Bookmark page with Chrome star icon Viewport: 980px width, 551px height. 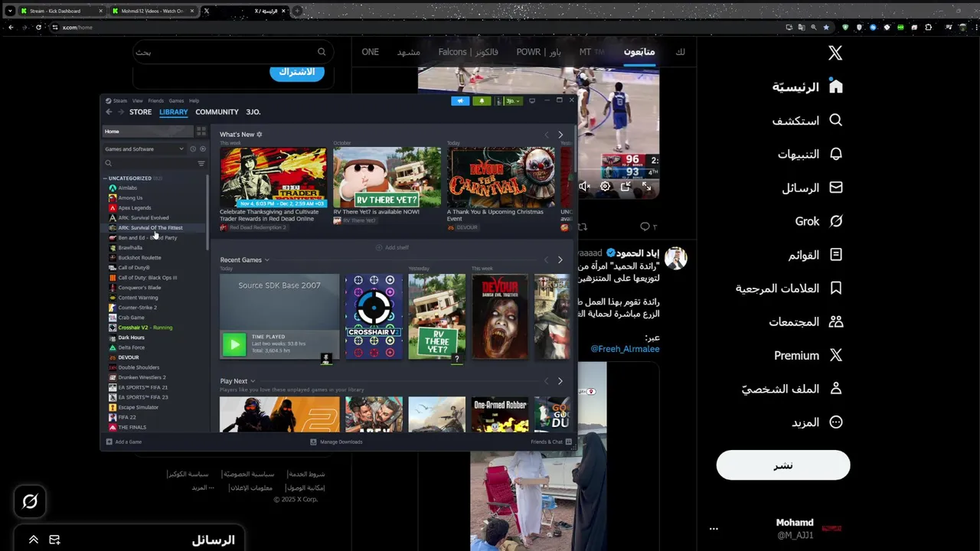coord(826,28)
